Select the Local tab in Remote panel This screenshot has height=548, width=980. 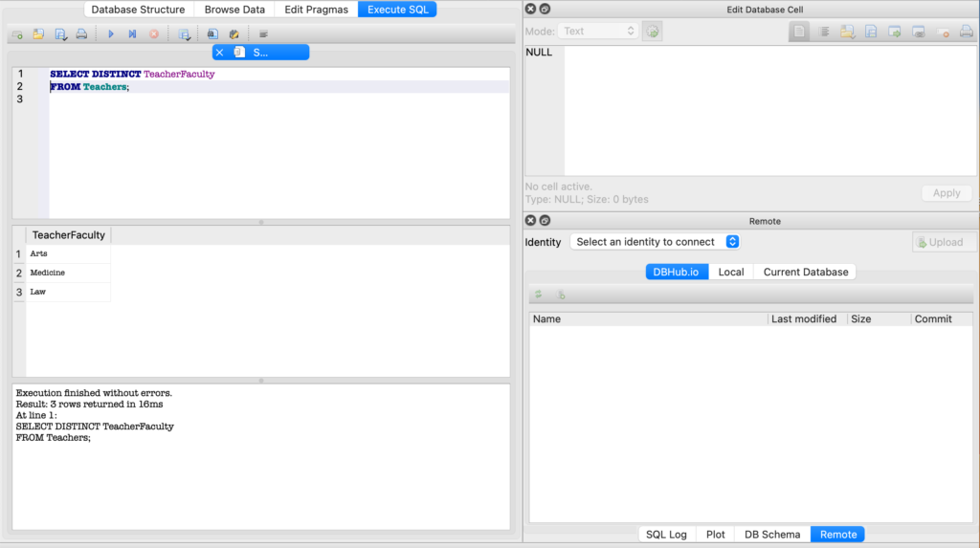(730, 272)
